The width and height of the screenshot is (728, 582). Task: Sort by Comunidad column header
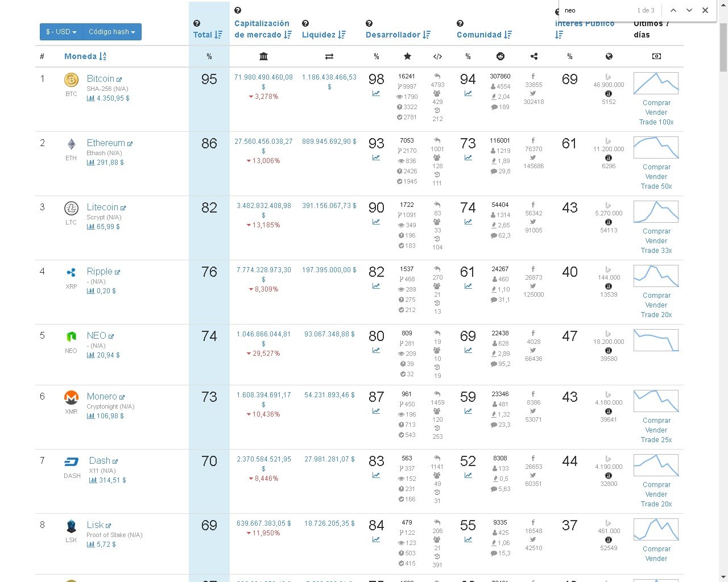point(484,35)
